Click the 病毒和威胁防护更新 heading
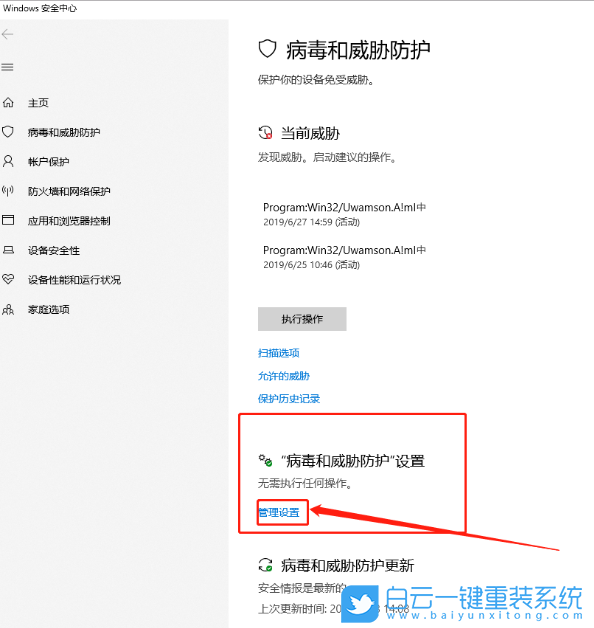The width and height of the screenshot is (594, 628). [x=348, y=566]
